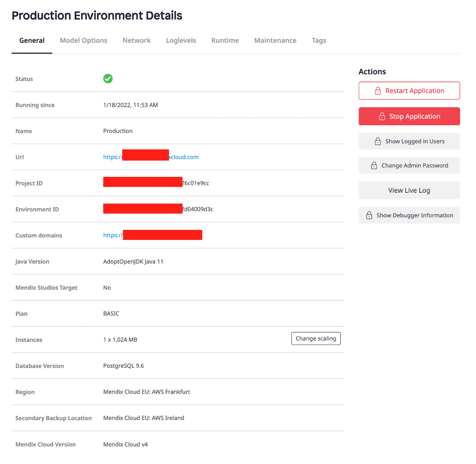Change the admin password
The image size is (476, 464).
409,165
